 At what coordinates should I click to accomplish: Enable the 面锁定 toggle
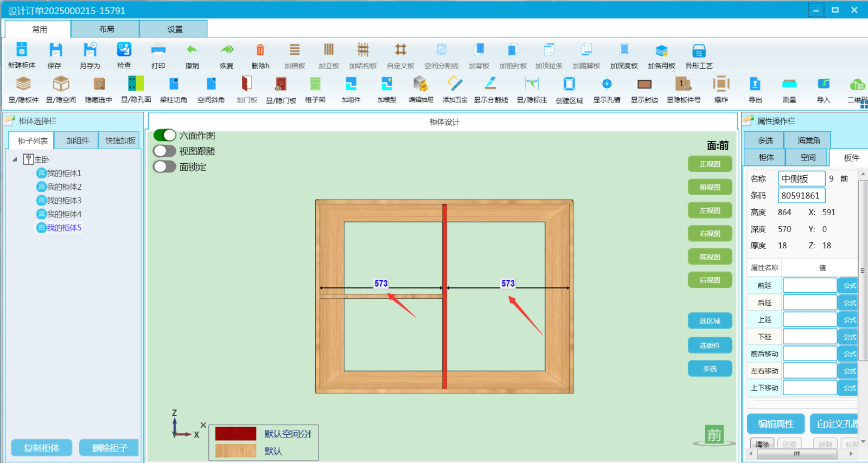click(x=165, y=166)
